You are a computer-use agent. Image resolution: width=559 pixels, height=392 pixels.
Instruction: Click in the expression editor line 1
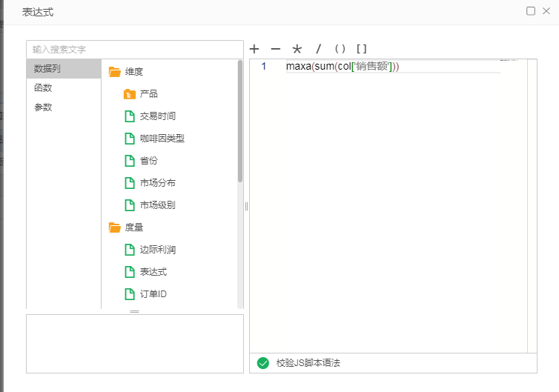click(393, 66)
